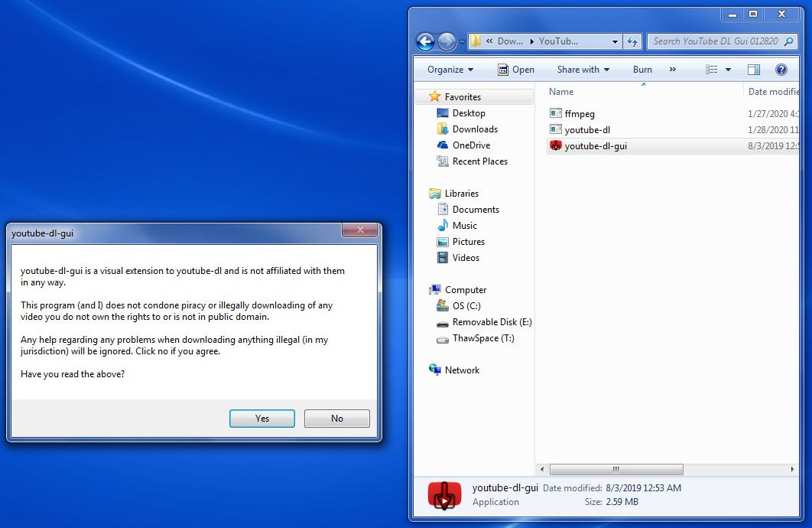Click the youtube-dl-gui file name in list

[596, 146]
